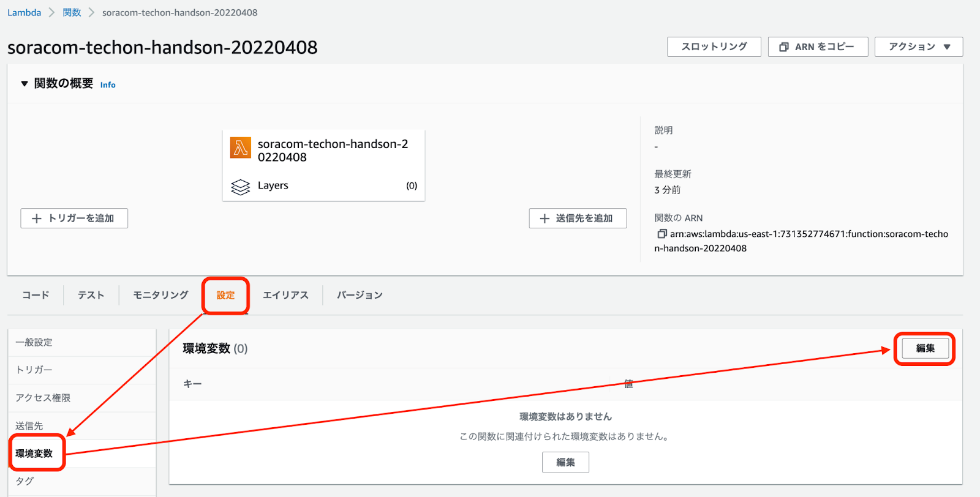Click the soracom-techon-handson function name in card
The width and height of the screenshot is (980, 497).
click(333, 151)
